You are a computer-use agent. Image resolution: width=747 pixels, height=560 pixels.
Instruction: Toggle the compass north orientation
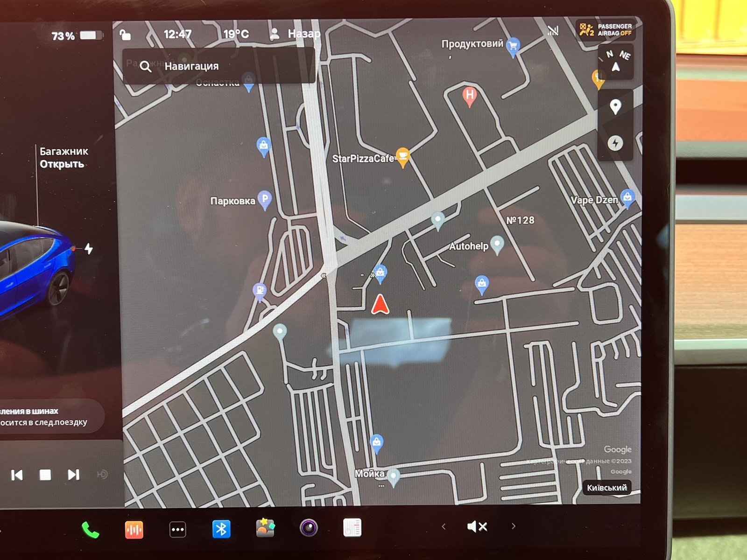click(x=616, y=62)
